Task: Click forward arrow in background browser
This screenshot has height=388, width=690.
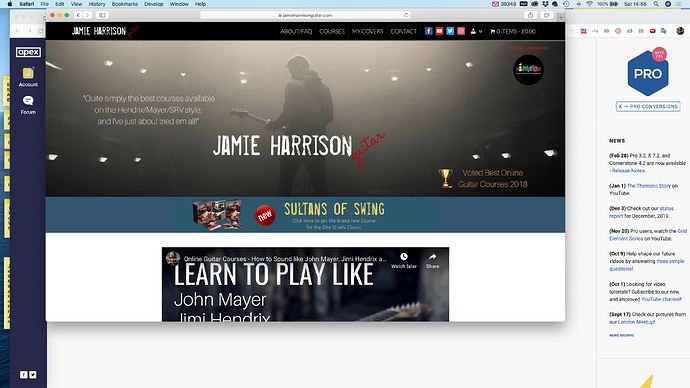Action: 29,31
